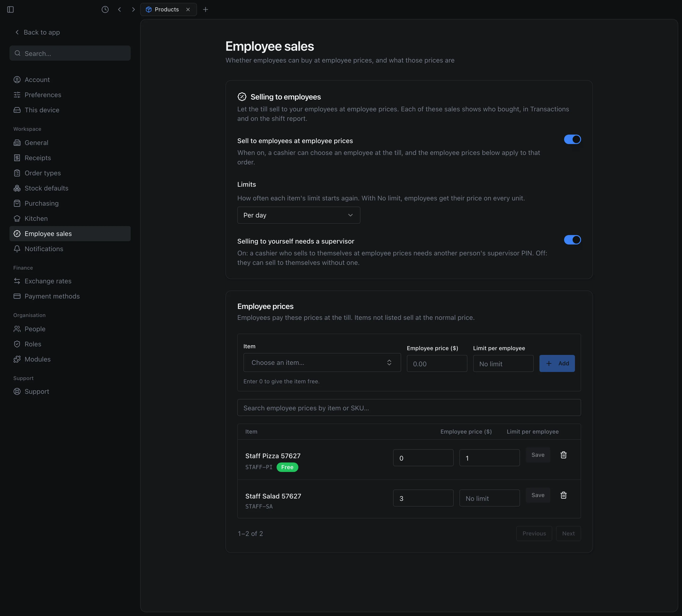Go to General workspace settings
Image resolution: width=682 pixels, height=616 pixels.
[70, 143]
